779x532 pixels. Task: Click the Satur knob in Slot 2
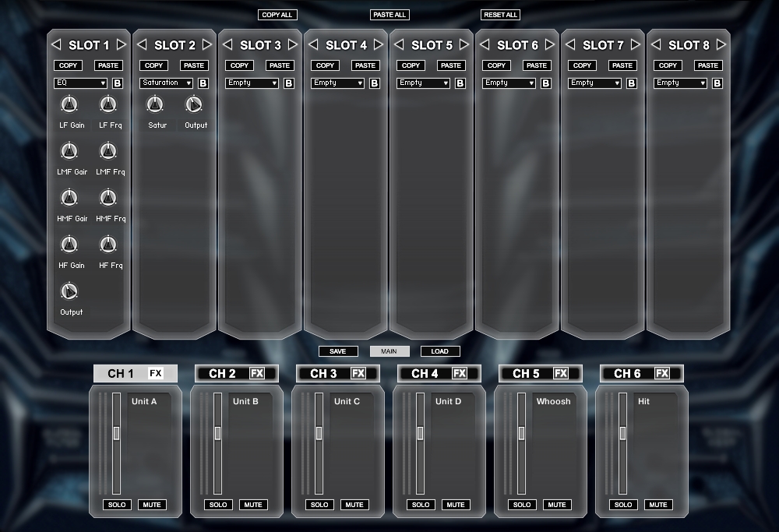click(x=155, y=104)
